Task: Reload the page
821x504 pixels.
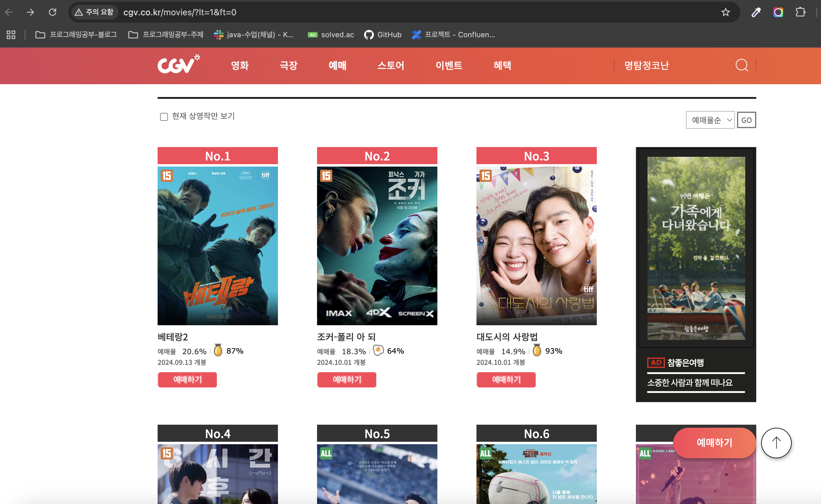Action: pos(52,12)
